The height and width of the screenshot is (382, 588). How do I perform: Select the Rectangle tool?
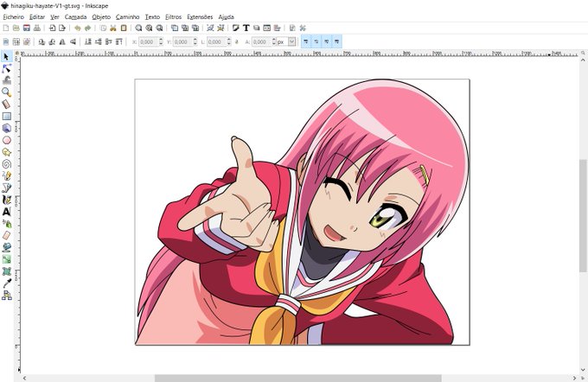coord(6,116)
